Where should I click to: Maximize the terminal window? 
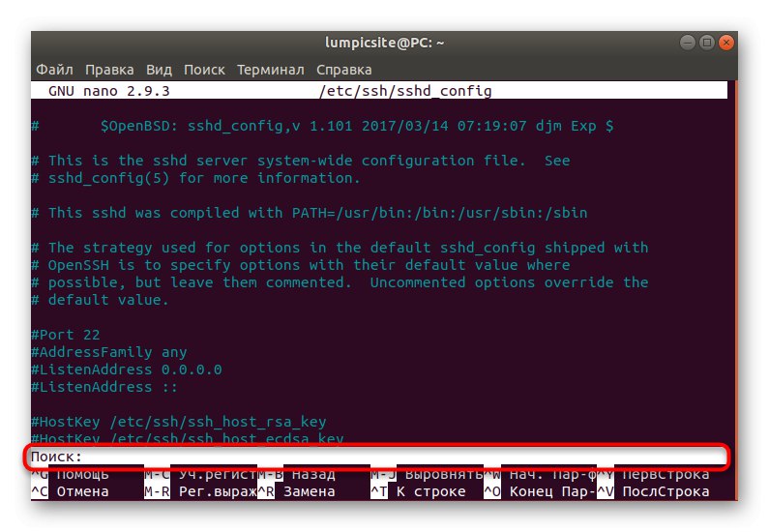click(707, 43)
